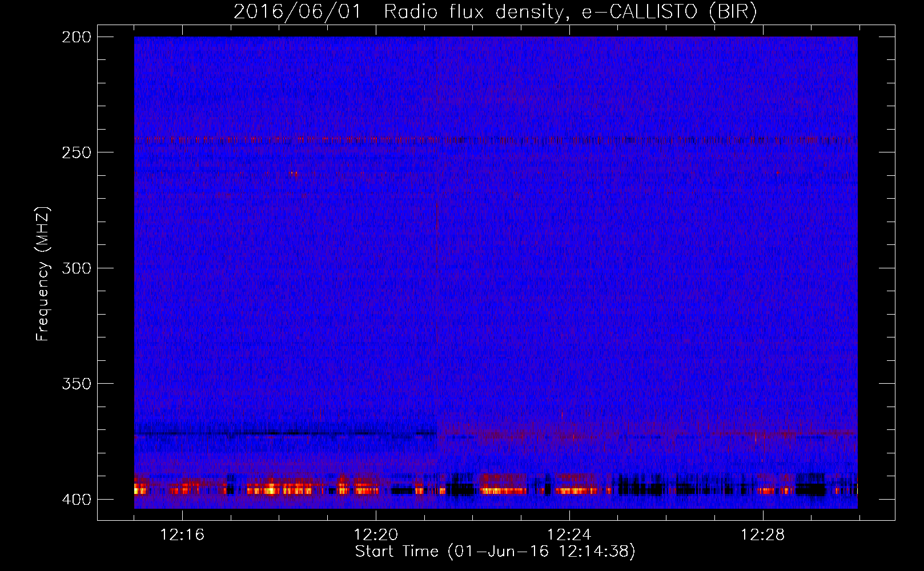Click the 200 frequency tick label

point(77,37)
